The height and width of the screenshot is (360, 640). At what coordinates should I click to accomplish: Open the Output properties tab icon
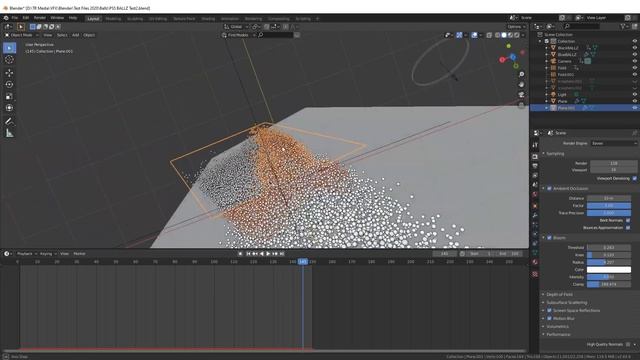(535, 166)
